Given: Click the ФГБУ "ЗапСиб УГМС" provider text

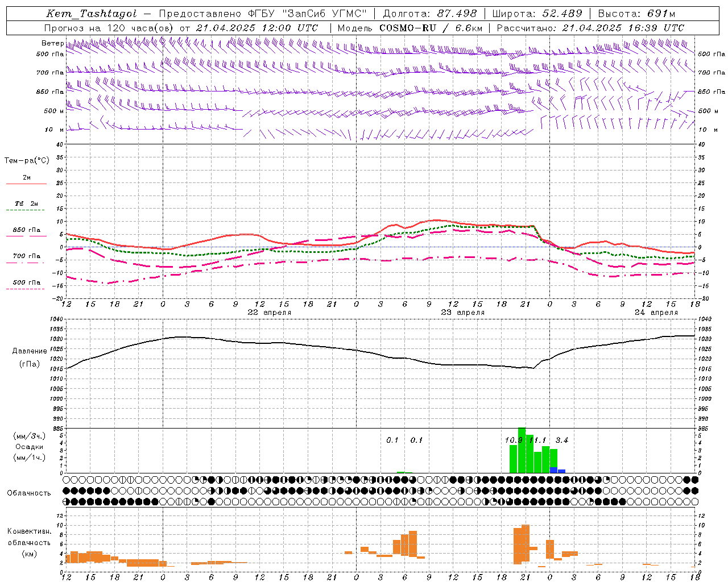Looking at the screenshot, I should tap(308, 14).
